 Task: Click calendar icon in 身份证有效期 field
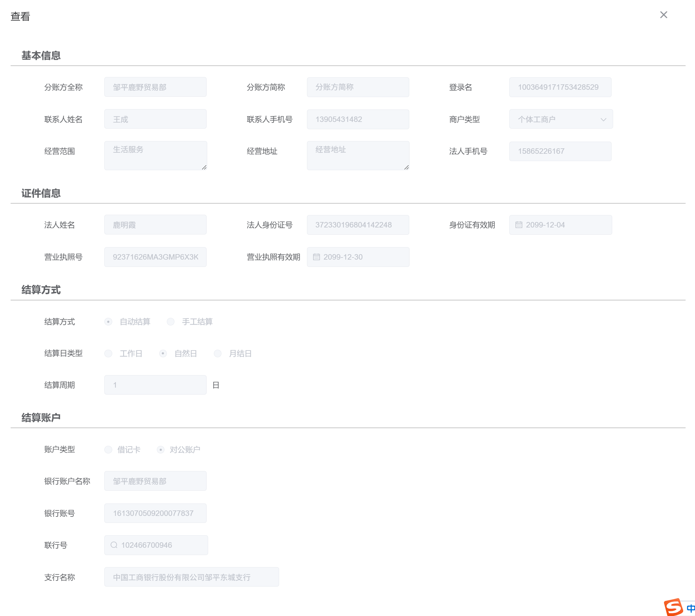point(518,225)
